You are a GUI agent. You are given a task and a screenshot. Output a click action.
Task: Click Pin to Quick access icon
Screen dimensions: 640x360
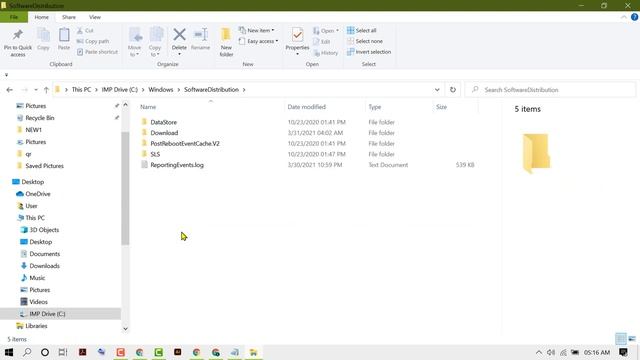coord(18,35)
